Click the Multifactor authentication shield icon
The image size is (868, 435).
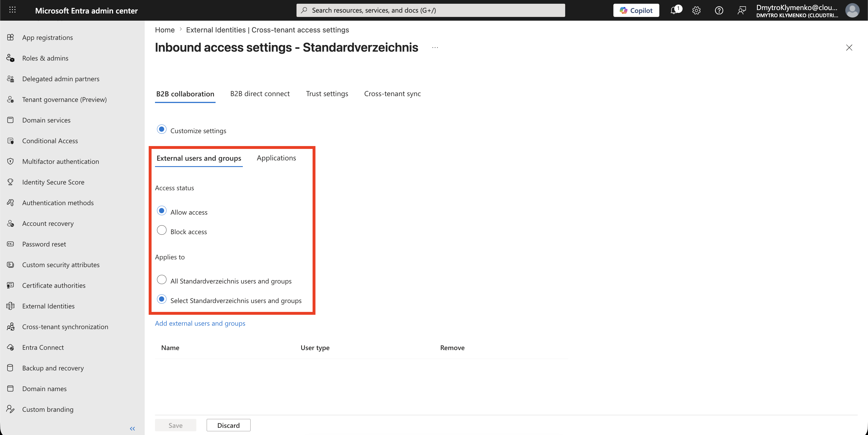10,161
